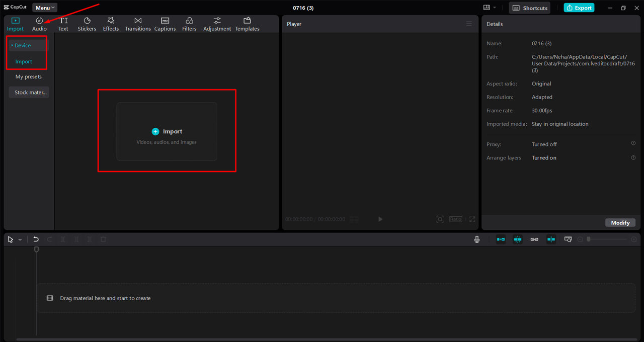This screenshot has height=342, width=644.
Task: Click the timeline playhead marker
Action: tap(36, 249)
